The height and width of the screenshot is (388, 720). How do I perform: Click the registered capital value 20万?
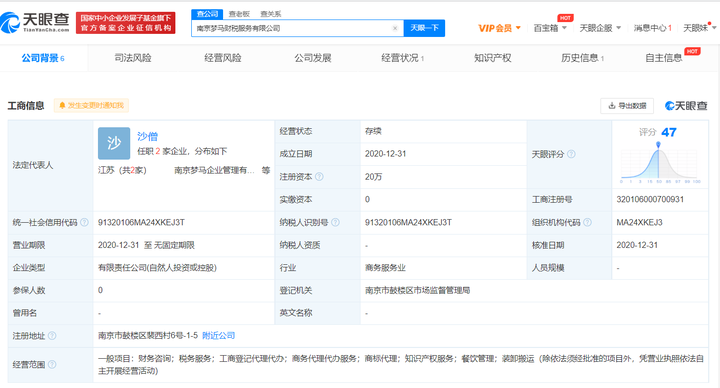click(x=373, y=177)
